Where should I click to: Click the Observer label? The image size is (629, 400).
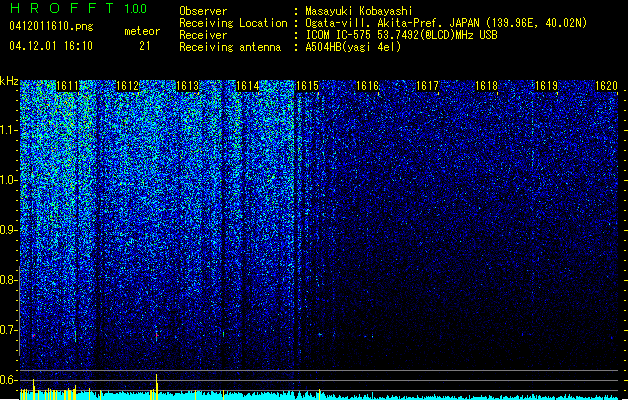[203, 11]
